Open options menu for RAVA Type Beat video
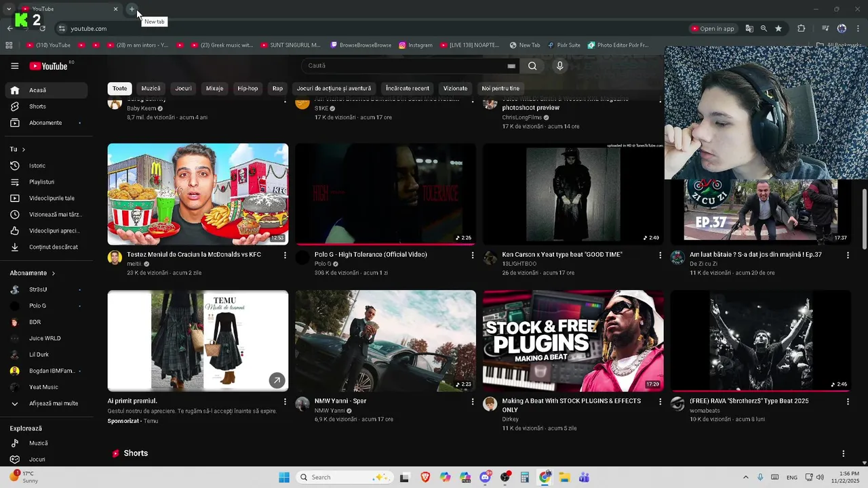Screen dimensions: 868x488 848,401
